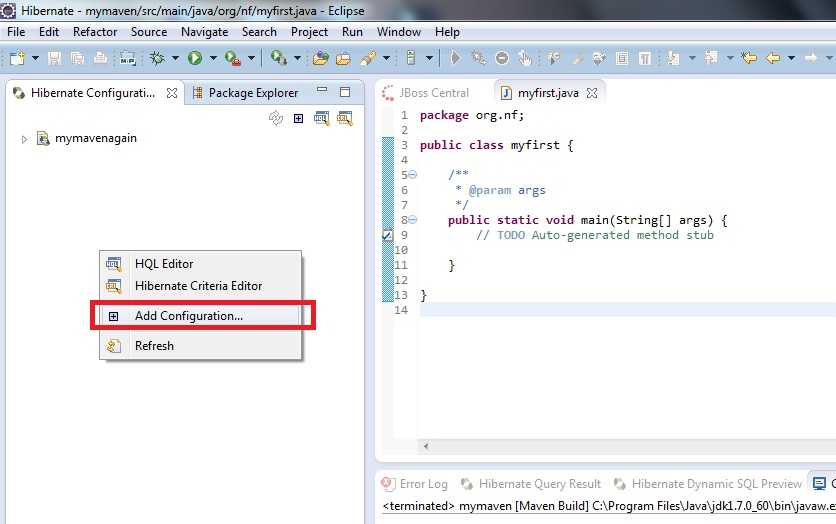Viewport: 836px width, 524px height.
Task: Switch to myfirst.java editor tab
Action: (548, 93)
